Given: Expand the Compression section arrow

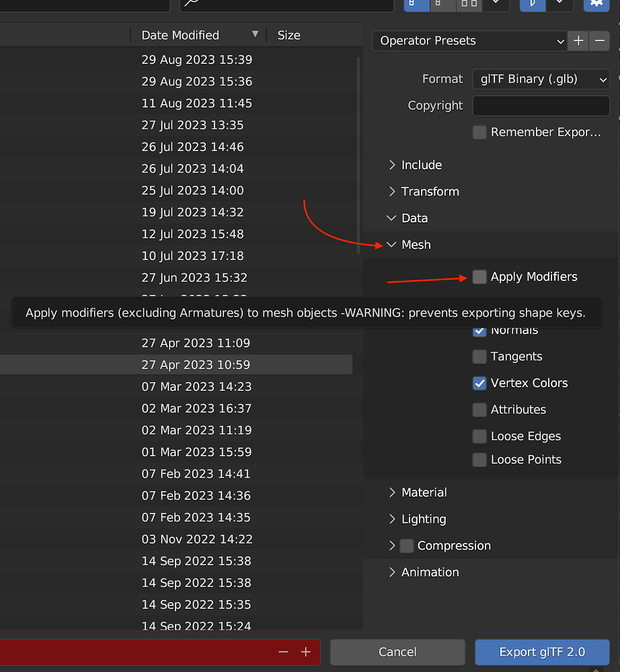Looking at the screenshot, I should click(392, 546).
